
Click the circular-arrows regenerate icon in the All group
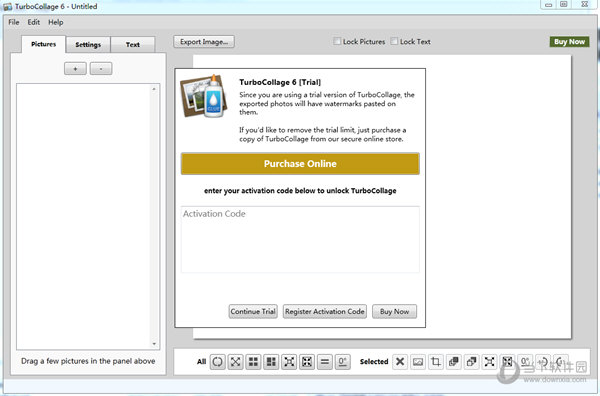point(217,362)
